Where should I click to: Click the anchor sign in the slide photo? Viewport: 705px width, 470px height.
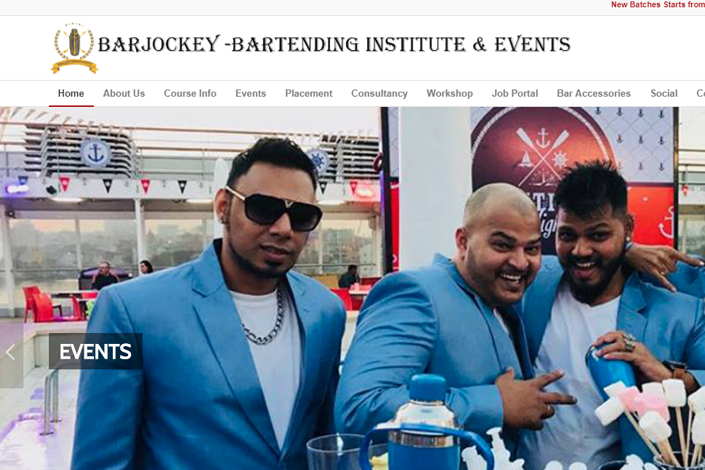coord(95,154)
